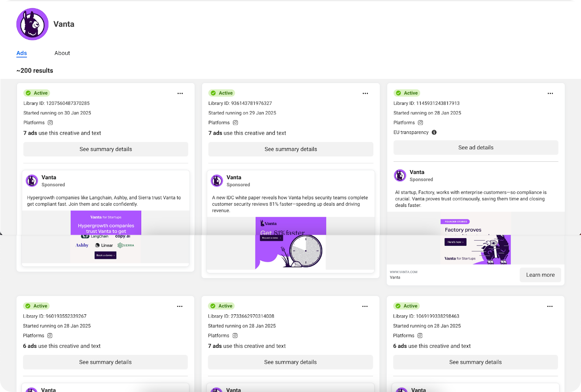Click Library ID: 1069199338298463 text
581x392 pixels.
point(426,317)
